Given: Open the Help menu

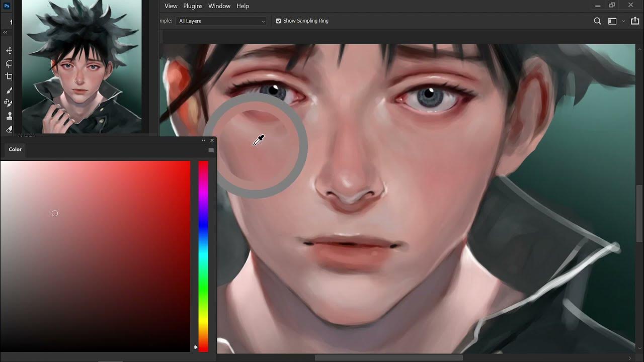Looking at the screenshot, I should (x=243, y=6).
